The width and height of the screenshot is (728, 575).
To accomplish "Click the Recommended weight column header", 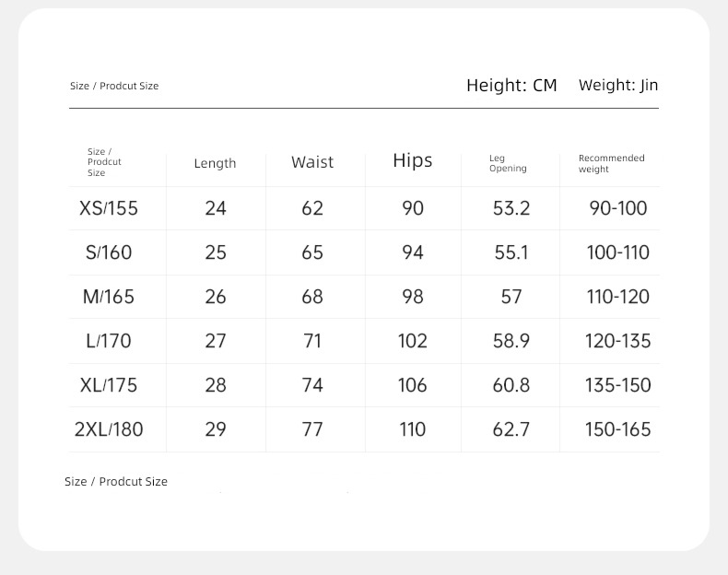I will [x=612, y=163].
